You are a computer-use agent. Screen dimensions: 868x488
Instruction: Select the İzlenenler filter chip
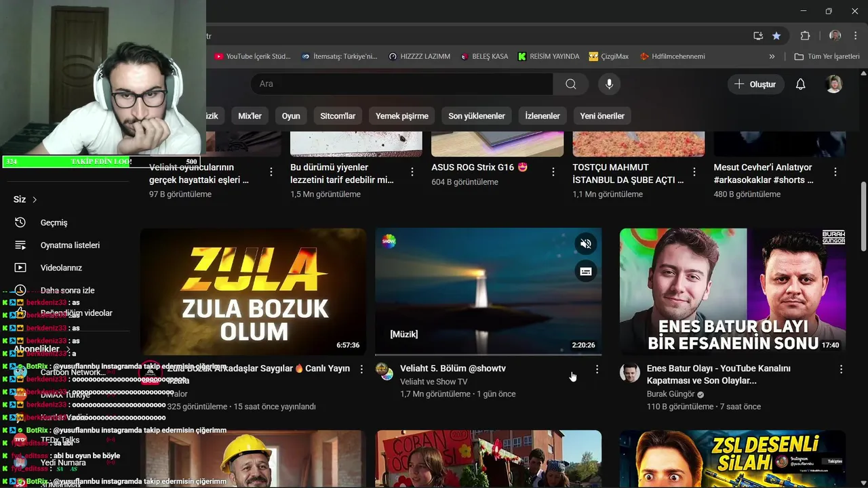pyautogui.click(x=542, y=116)
